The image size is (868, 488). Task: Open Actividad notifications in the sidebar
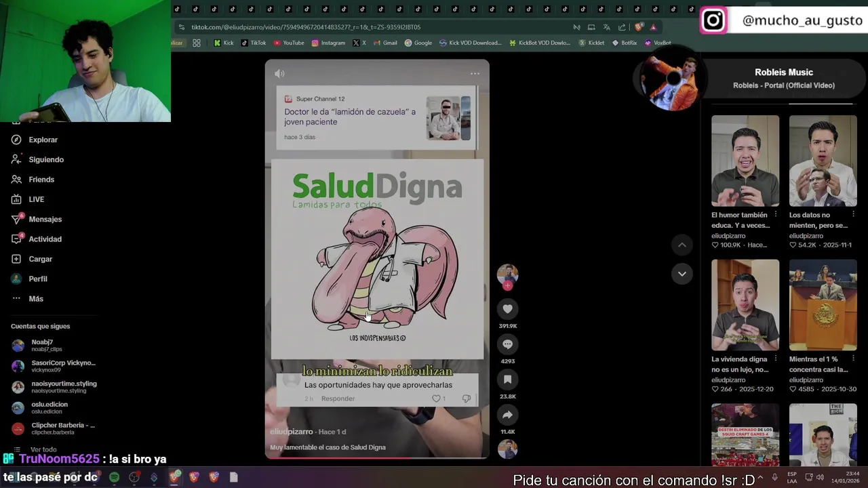[x=37, y=239]
